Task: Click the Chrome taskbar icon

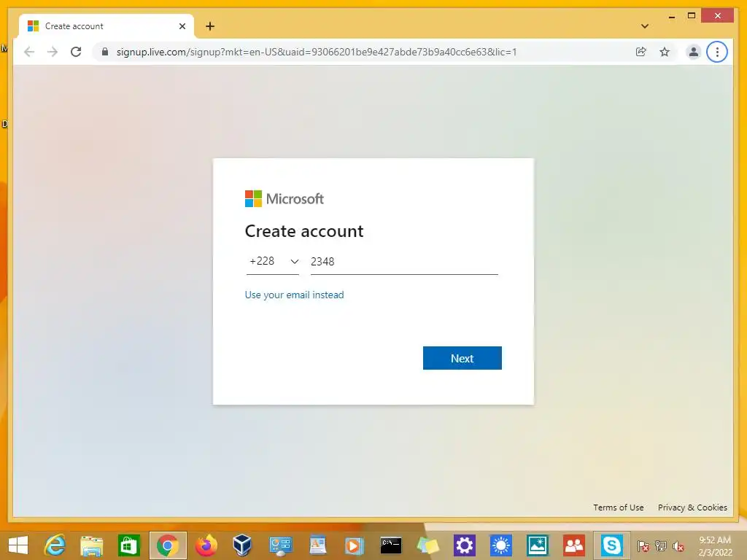Action: [168, 545]
